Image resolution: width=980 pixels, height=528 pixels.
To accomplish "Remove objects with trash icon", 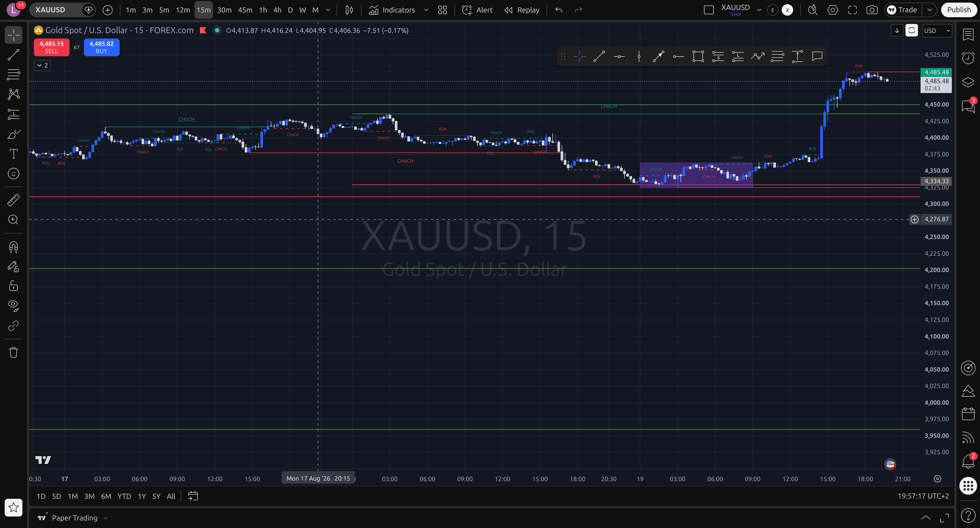I will pos(14,352).
